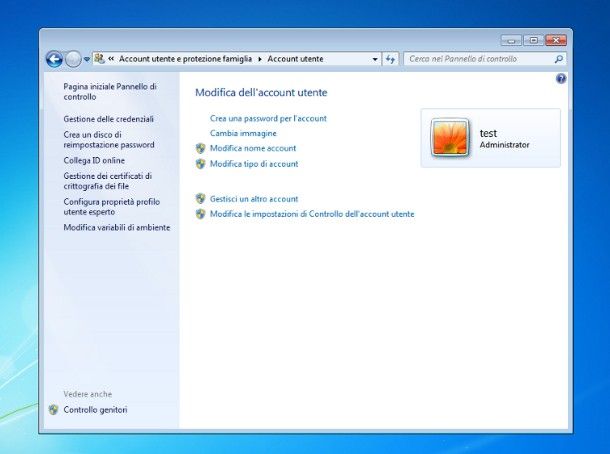Expand the double-chevron breadcrumb overflow

point(111,59)
